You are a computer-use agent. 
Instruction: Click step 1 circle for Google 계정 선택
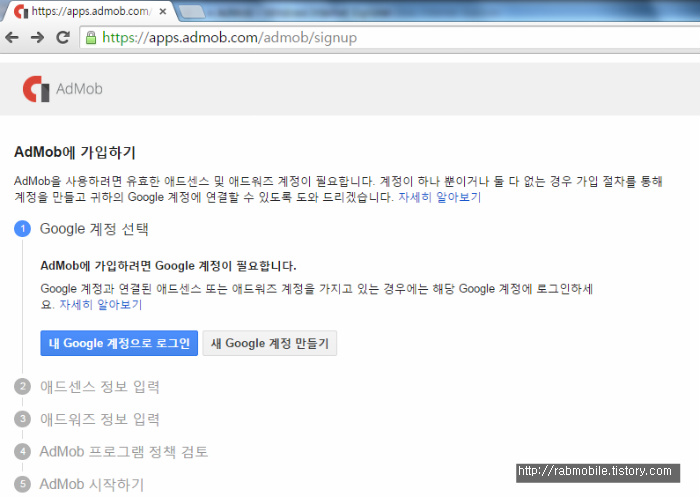pos(22,229)
